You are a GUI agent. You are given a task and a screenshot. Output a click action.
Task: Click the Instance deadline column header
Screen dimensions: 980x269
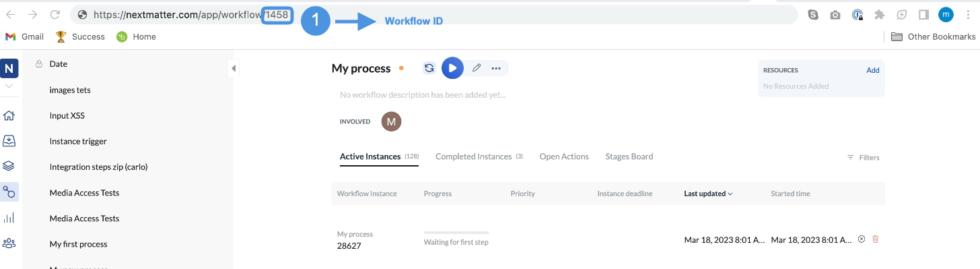click(625, 193)
